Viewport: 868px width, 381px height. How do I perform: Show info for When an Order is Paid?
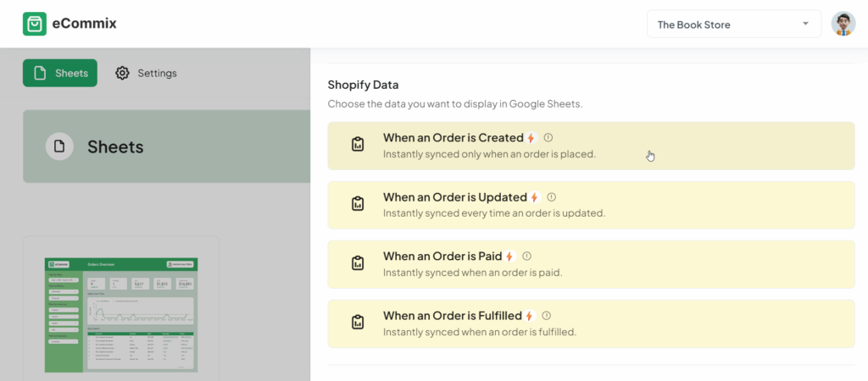[527, 256]
